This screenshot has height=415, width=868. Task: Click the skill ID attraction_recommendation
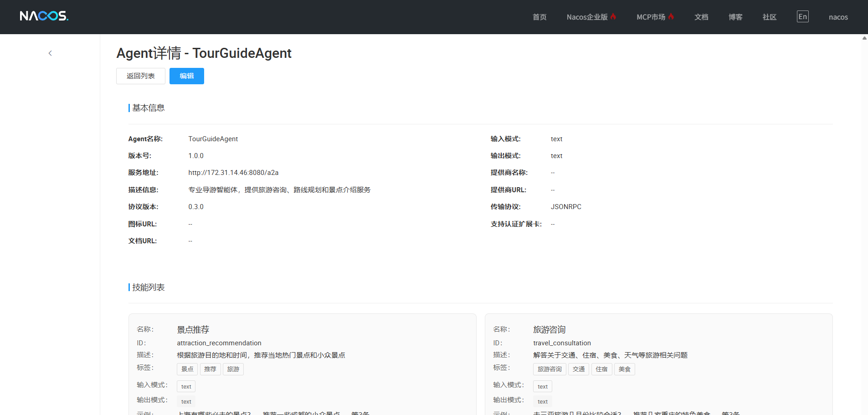[219, 343]
